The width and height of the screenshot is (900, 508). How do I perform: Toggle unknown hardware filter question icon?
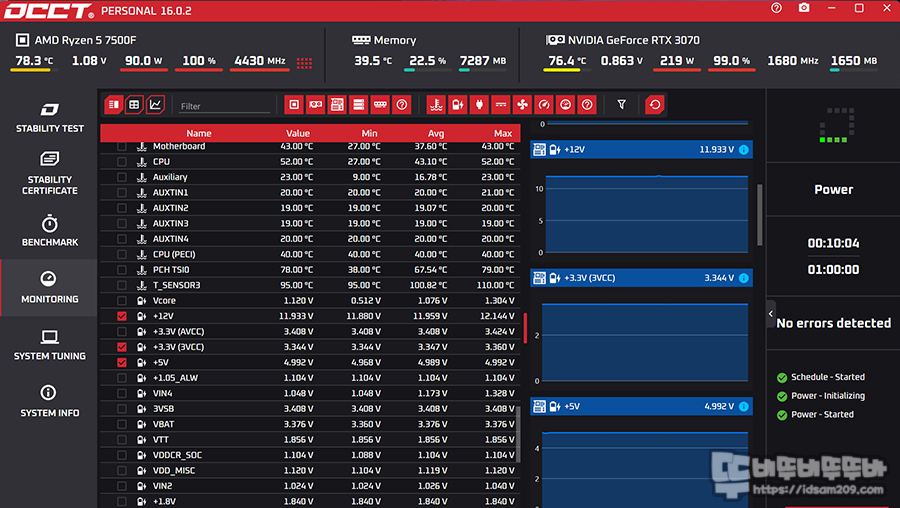pyautogui.click(x=402, y=104)
